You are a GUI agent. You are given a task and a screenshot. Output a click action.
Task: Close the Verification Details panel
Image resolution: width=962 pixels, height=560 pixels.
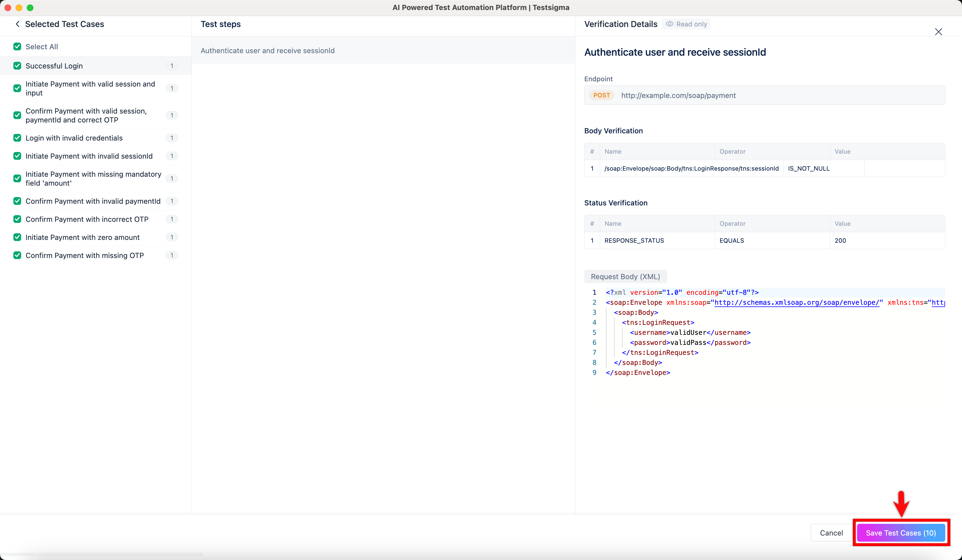(938, 32)
